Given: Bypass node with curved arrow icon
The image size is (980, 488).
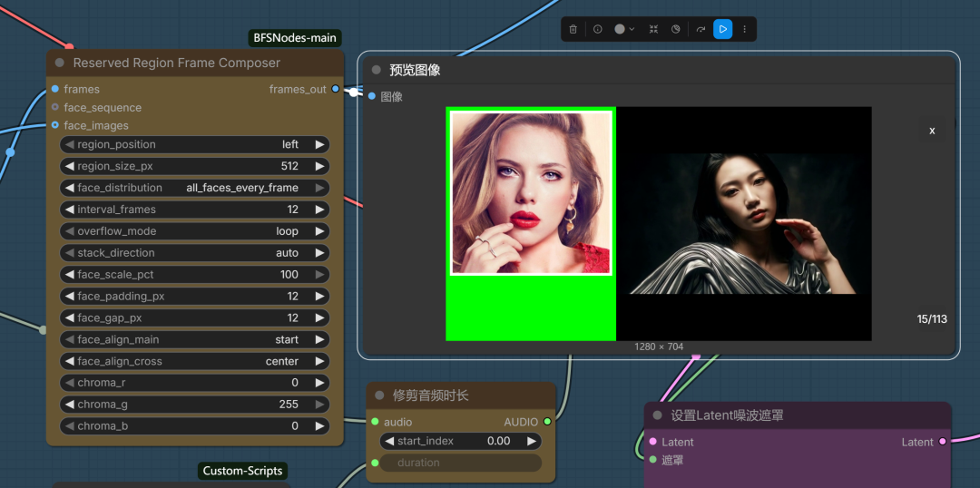Looking at the screenshot, I should (701, 29).
